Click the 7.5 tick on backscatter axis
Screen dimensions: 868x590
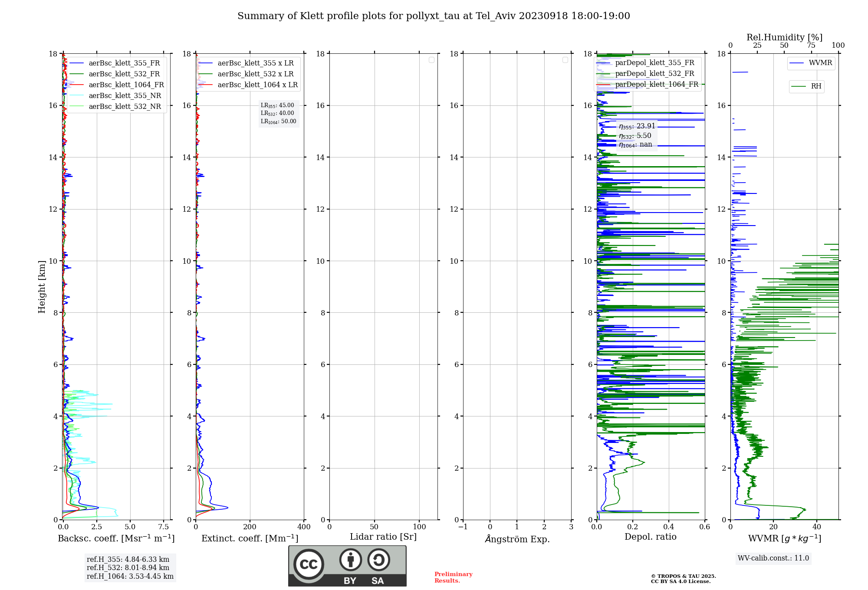coord(164,527)
